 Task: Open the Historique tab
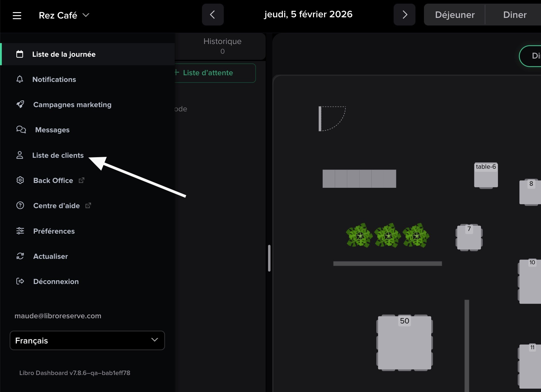[x=222, y=46]
